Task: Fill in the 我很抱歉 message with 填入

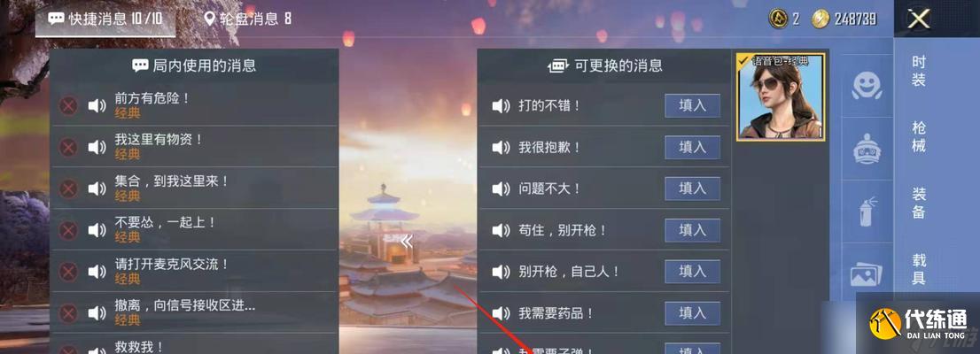Action: click(692, 147)
